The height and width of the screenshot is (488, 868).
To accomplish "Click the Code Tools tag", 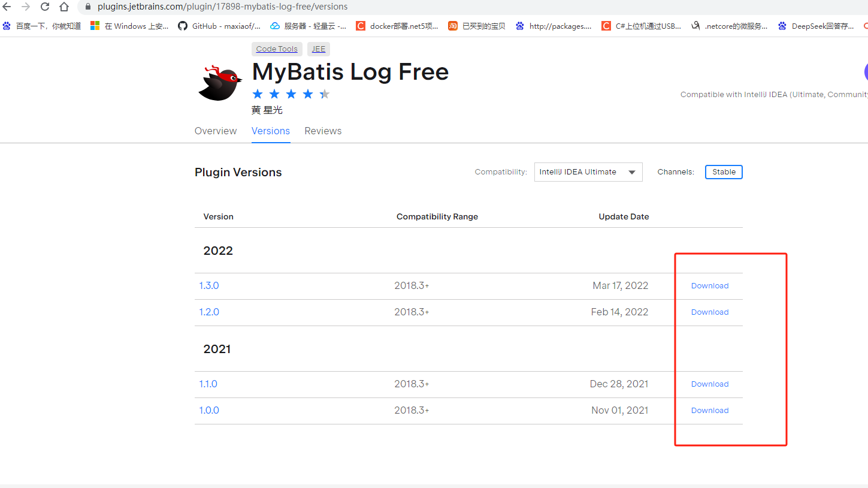I will 277,49.
